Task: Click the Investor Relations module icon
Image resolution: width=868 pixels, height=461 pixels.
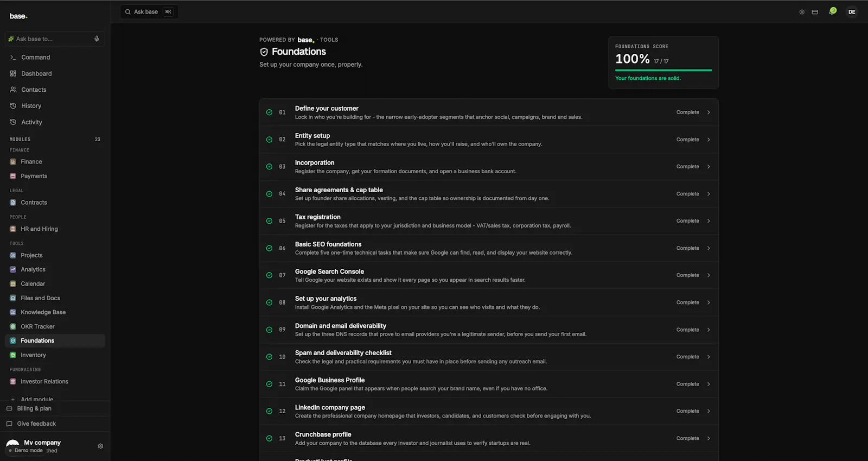Action: (13, 382)
